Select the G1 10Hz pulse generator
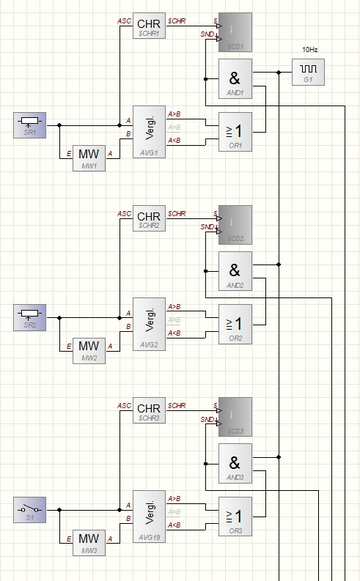This screenshot has width=360, height=581. 308,72
